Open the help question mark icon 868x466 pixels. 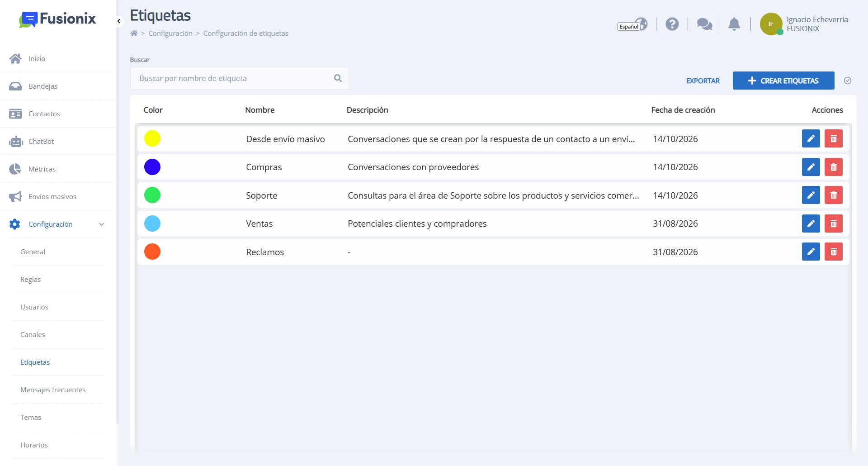pos(672,24)
